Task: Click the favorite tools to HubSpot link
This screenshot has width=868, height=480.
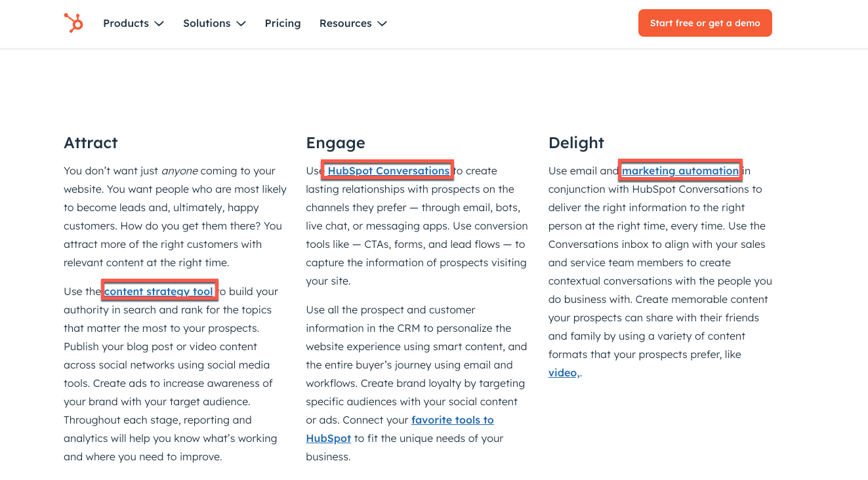Action: pos(452,420)
